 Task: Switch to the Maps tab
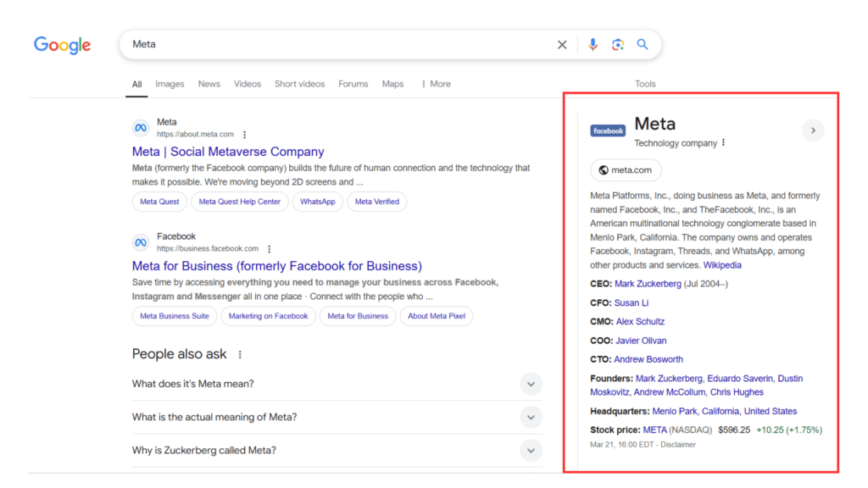[x=392, y=84]
